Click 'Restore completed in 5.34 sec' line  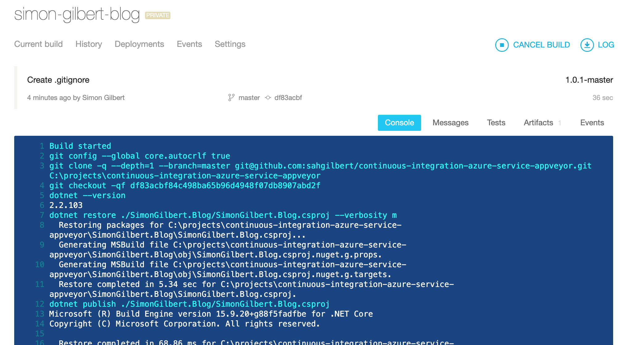point(252,289)
